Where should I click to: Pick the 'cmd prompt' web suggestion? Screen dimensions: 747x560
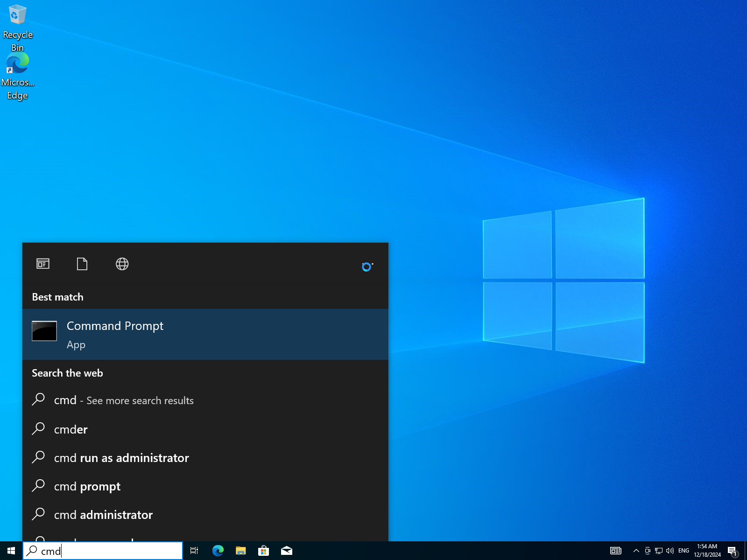coord(87,486)
